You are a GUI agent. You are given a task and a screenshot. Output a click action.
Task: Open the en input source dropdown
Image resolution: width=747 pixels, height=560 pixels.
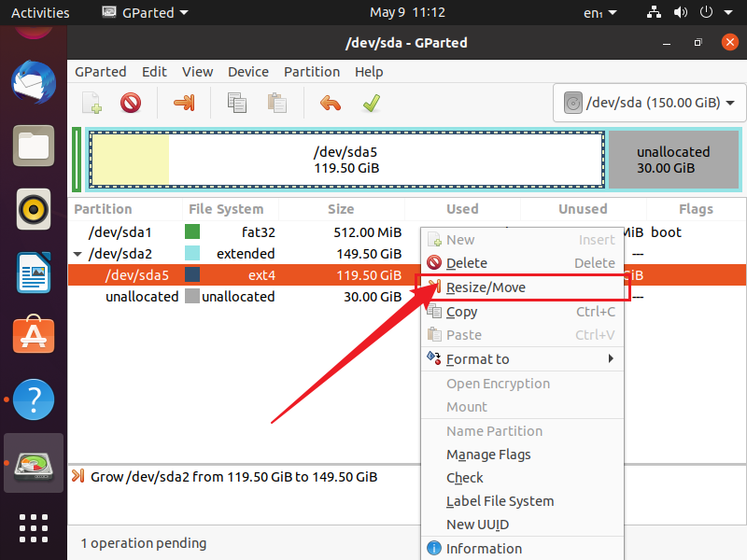point(599,13)
